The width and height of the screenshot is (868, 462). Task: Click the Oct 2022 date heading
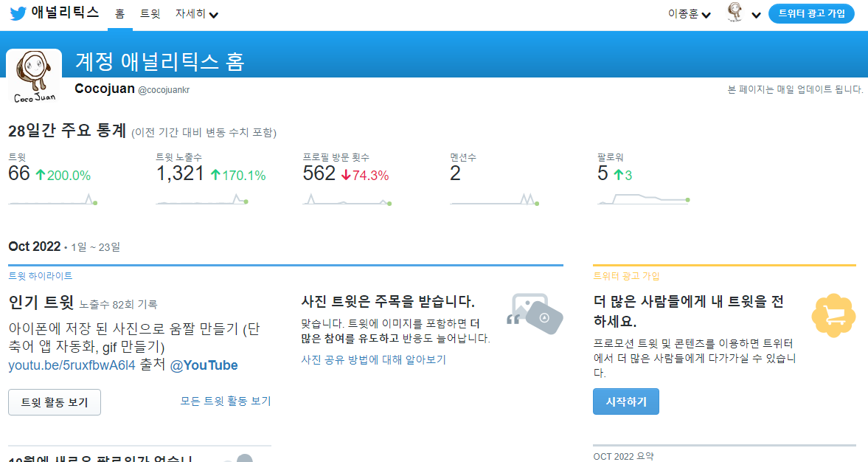coord(35,246)
